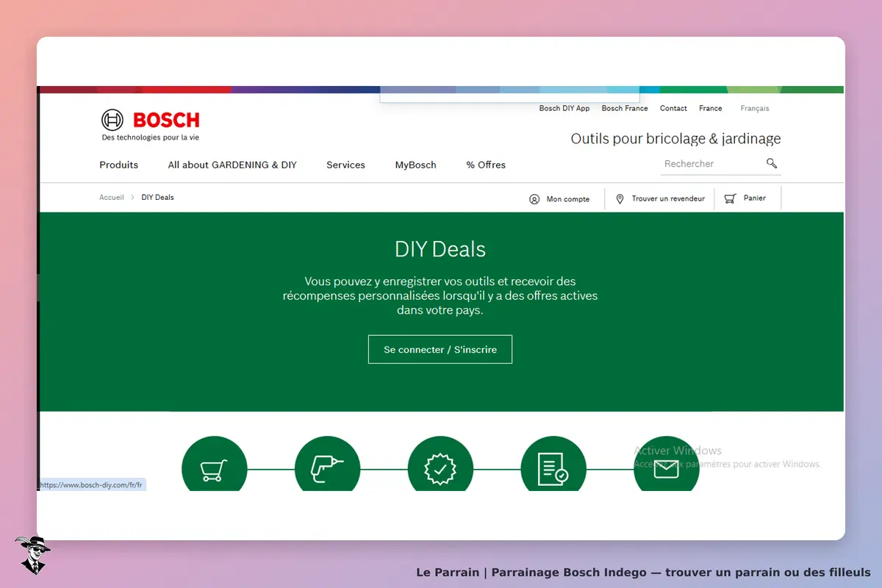
Task: Select the drill tool step circle
Action: tap(327, 463)
